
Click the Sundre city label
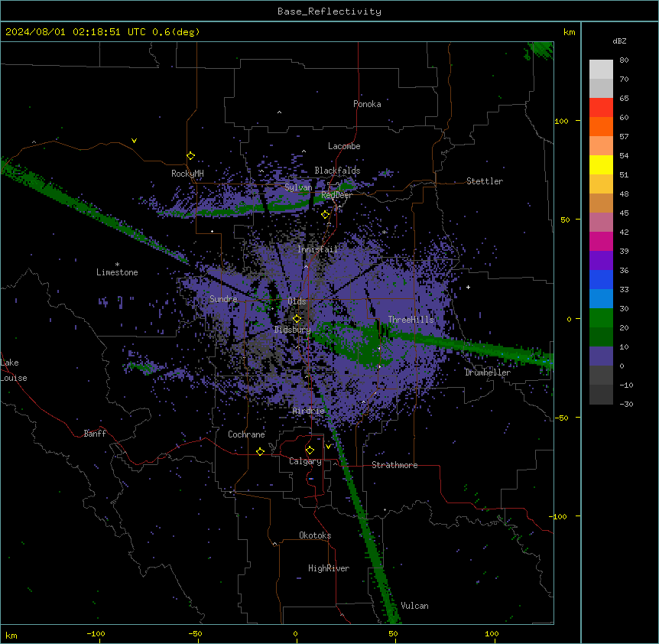223,299
